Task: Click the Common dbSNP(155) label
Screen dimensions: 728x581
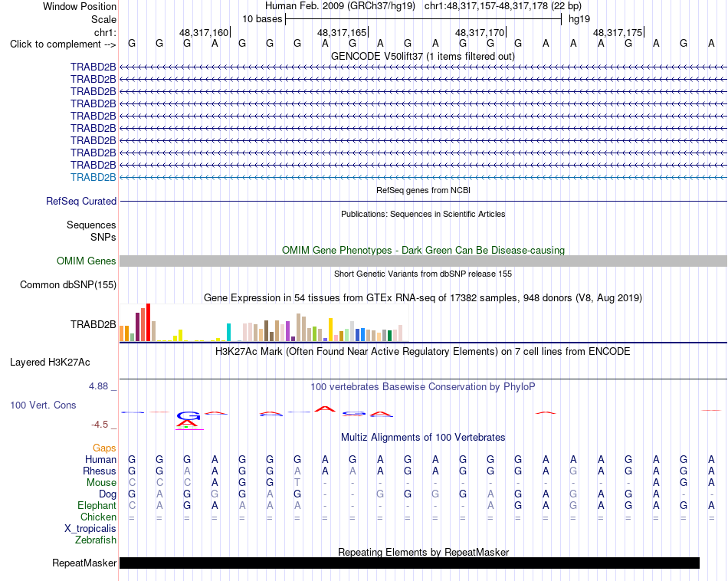Action: point(67,284)
